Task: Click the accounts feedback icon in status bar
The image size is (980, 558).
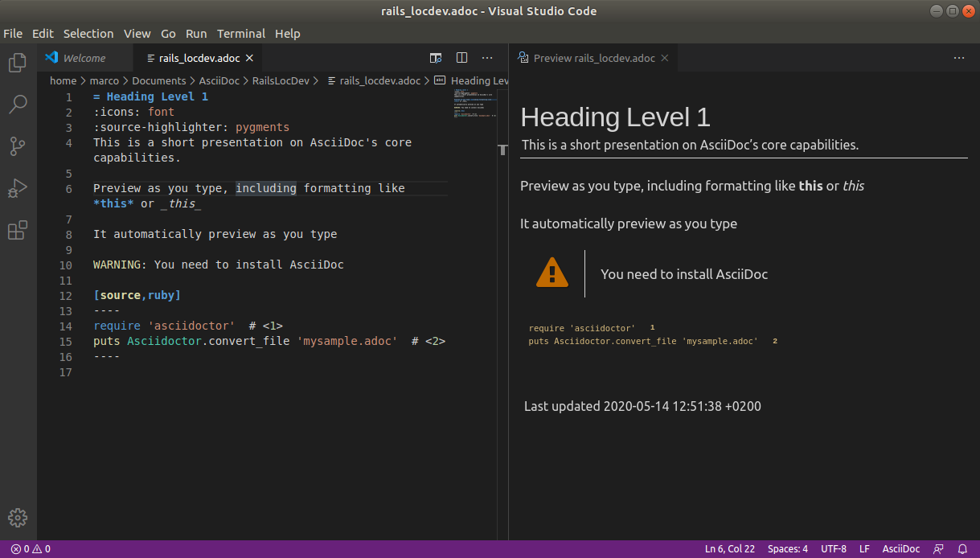Action: tap(938, 548)
